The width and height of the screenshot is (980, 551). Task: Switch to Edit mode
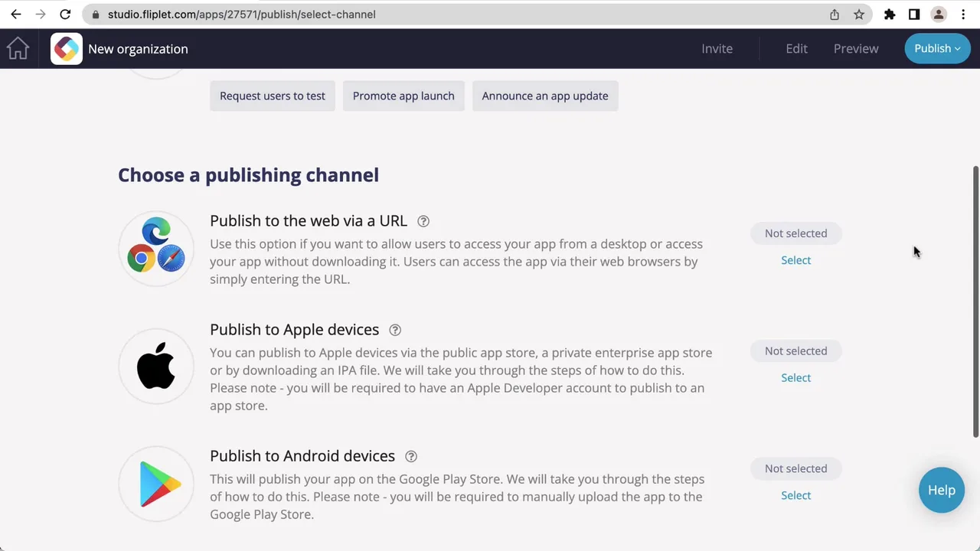pyautogui.click(x=796, y=48)
